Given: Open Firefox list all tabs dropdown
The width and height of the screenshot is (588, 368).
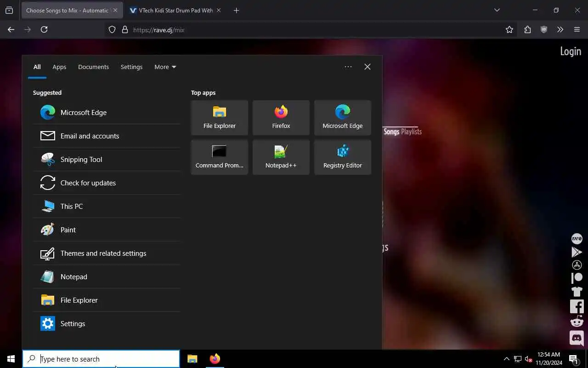Looking at the screenshot, I should (x=497, y=10).
